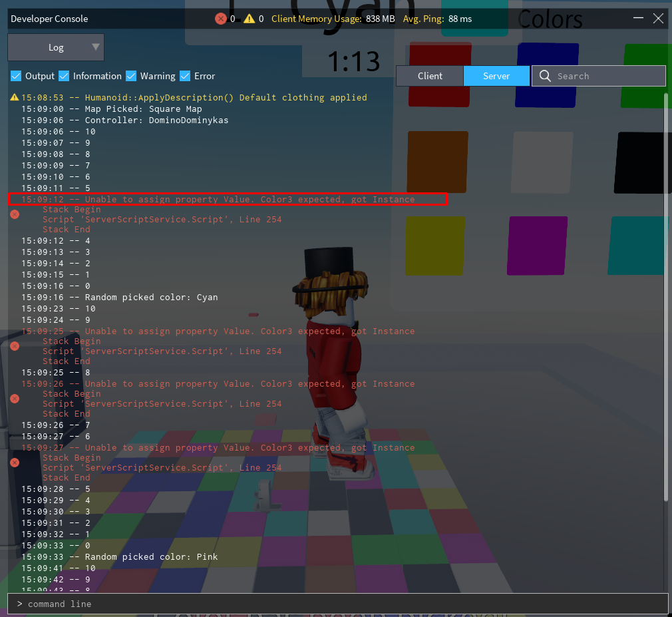Select the error icon next to second stack trace
The width and height of the screenshot is (672, 617).
click(15, 345)
